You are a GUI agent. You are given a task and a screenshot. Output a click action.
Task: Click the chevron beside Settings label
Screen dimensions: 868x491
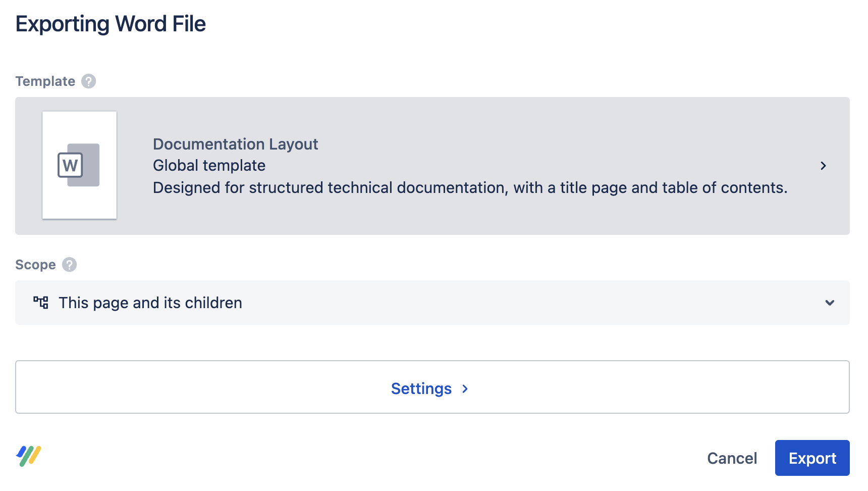465,388
